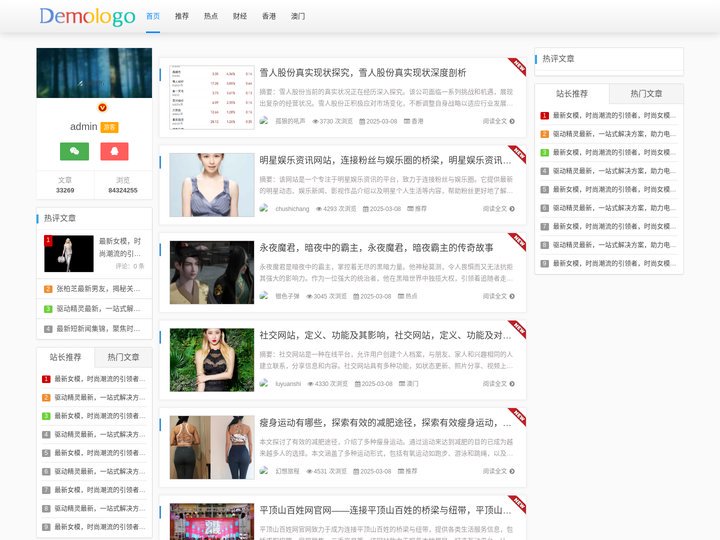
Task: Switch to 站长推荐 tab in left sidebar
Action: (66, 357)
